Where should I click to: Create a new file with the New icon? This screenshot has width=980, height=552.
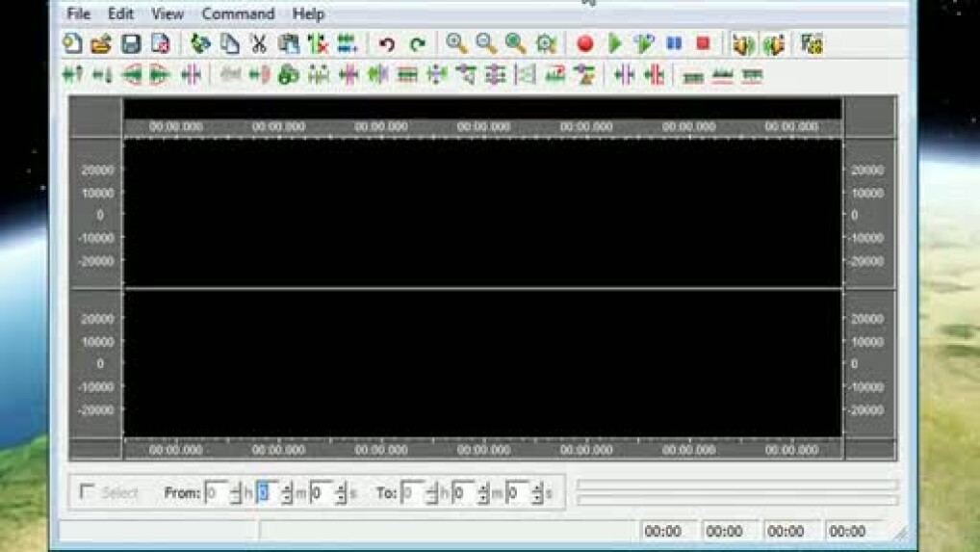click(x=72, y=43)
